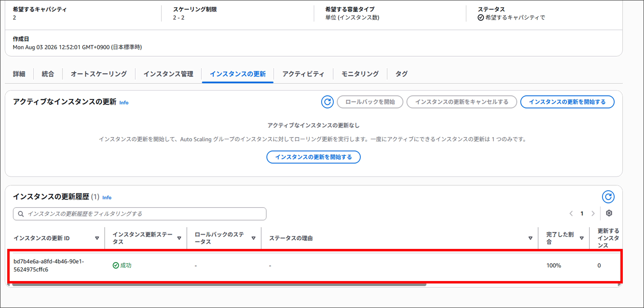The width and height of the screenshot is (644, 308).
Task: Go to next history page
Action: pyautogui.click(x=593, y=213)
